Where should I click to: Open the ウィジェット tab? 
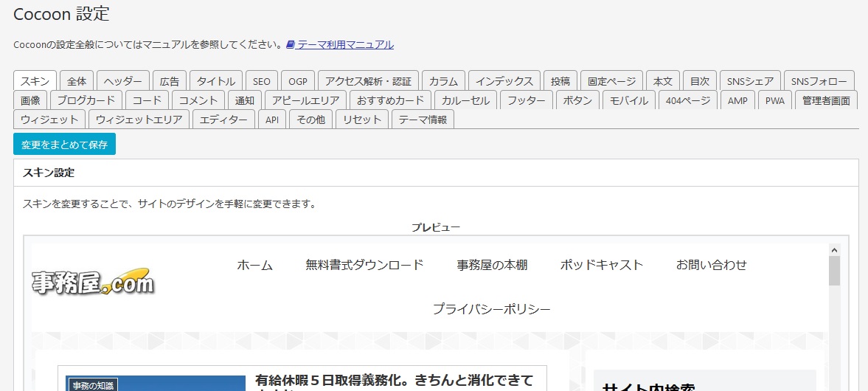[x=49, y=119]
